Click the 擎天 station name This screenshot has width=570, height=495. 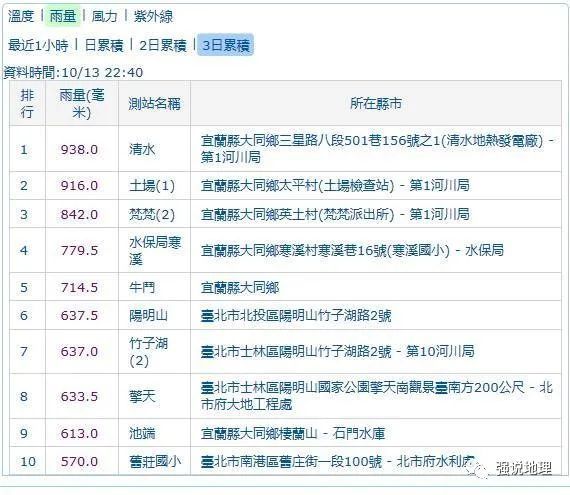click(142, 396)
